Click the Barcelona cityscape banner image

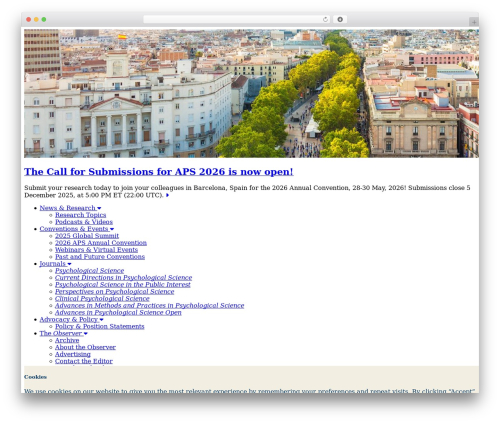pos(251,93)
